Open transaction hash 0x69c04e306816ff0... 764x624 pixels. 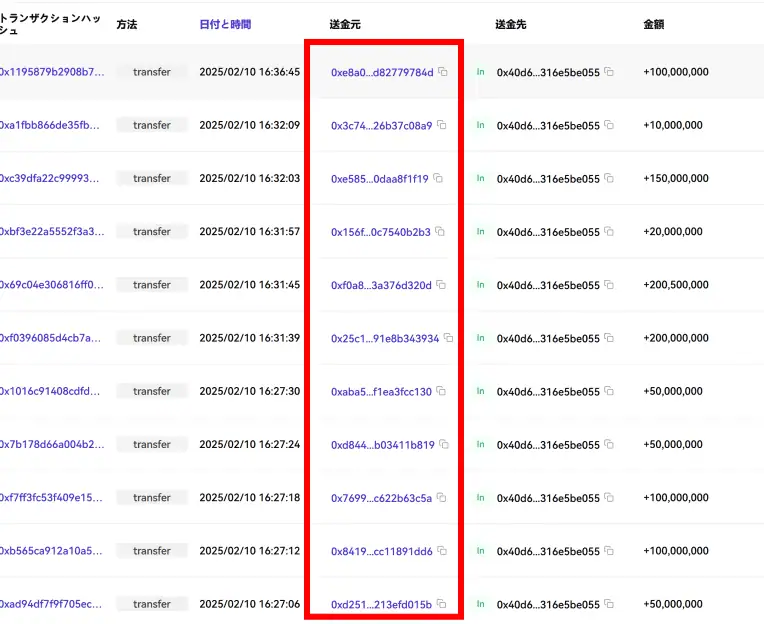coord(52,284)
